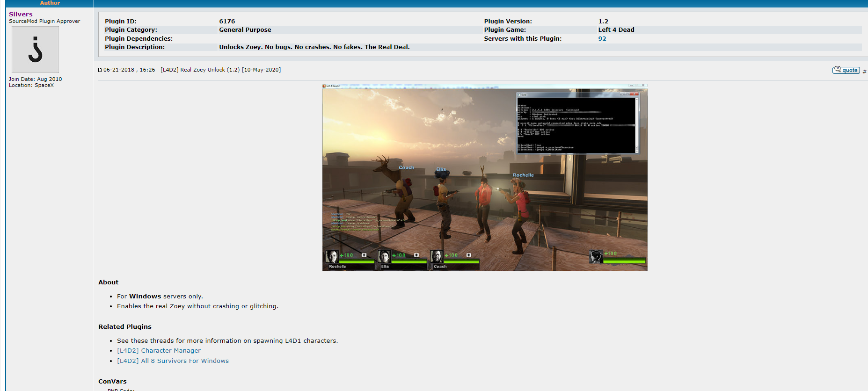
Task: Select the General Purpose category text
Action: pyautogui.click(x=245, y=30)
